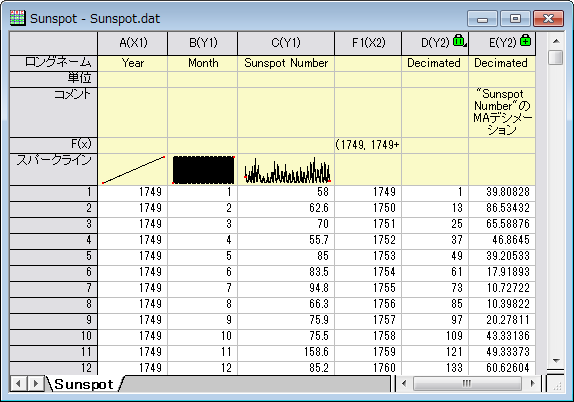
Task: Click the worksheet icon in the title bar
Action: coord(18,18)
